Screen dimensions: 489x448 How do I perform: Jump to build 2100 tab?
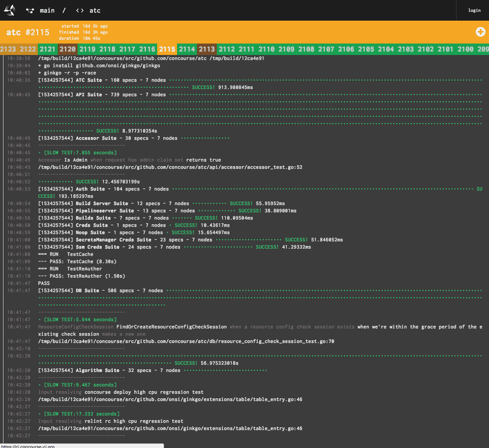tap(465, 49)
